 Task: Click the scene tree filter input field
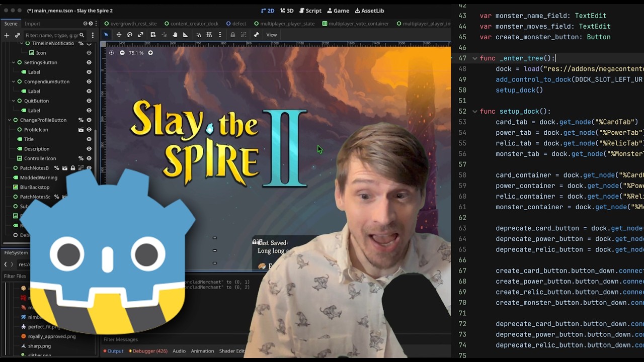[52, 35]
